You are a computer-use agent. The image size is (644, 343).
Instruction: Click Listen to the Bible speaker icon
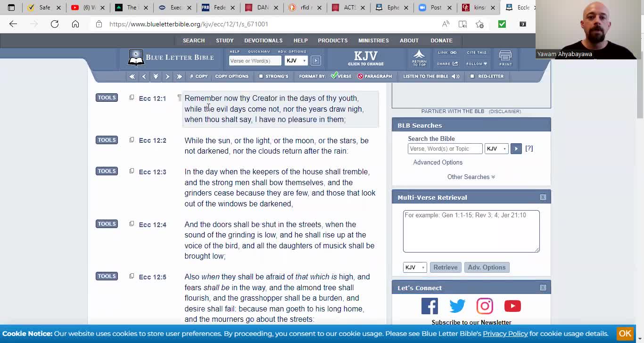455,76
